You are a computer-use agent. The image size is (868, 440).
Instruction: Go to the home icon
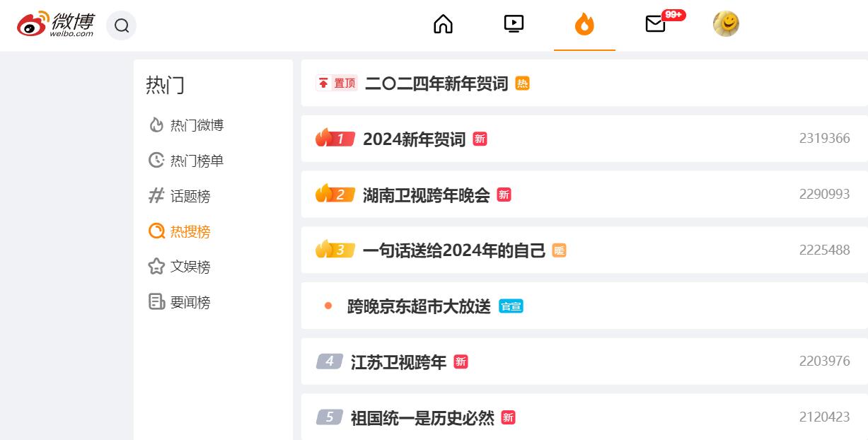click(x=443, y=24)
